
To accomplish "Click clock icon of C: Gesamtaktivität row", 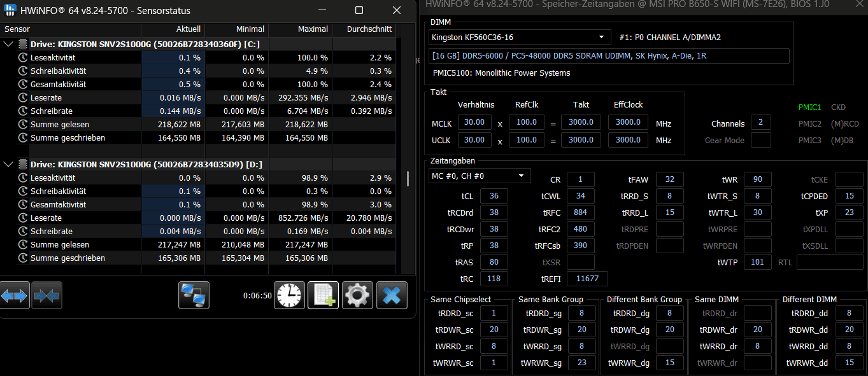I will point(23,84).
